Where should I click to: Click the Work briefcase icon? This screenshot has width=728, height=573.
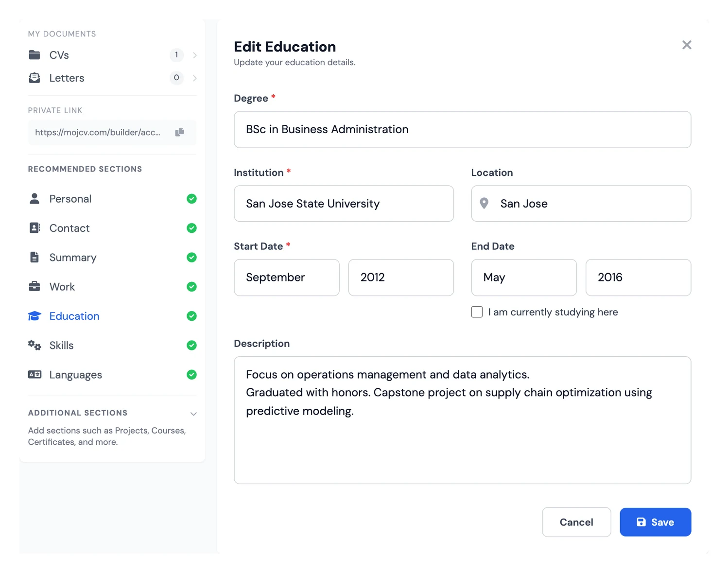pos(35,287)
